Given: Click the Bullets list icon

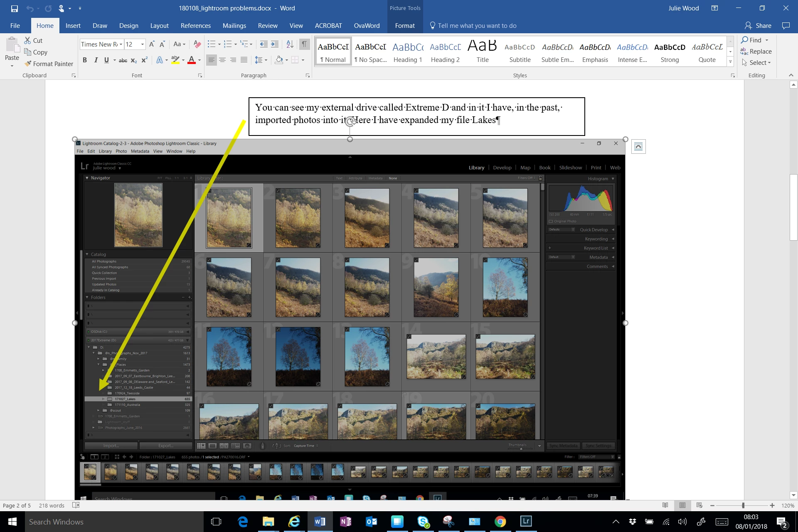Looking at the screenshot, I should (x=212, y=44).
